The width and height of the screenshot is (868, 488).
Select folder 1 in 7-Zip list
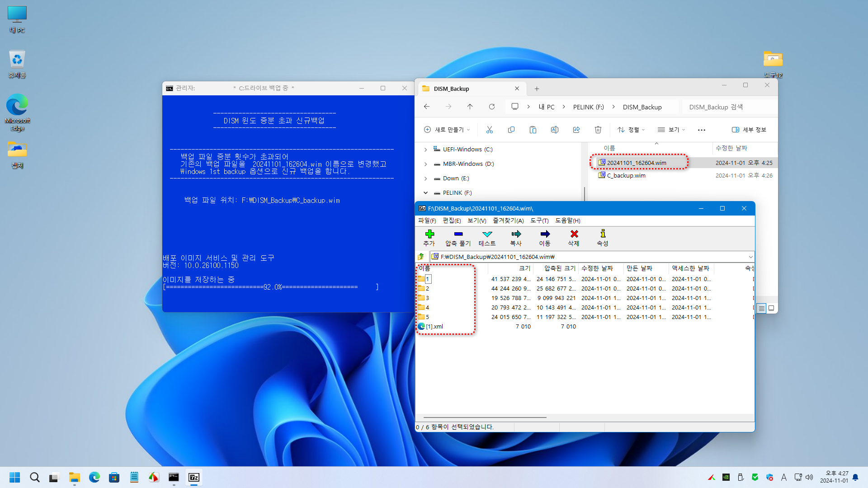tap(424, 279)
